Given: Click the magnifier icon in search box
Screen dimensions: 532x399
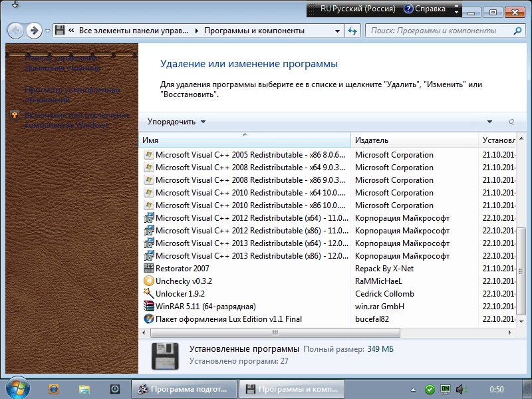Looking at the screenshot, I should click(x=517, y=31).
